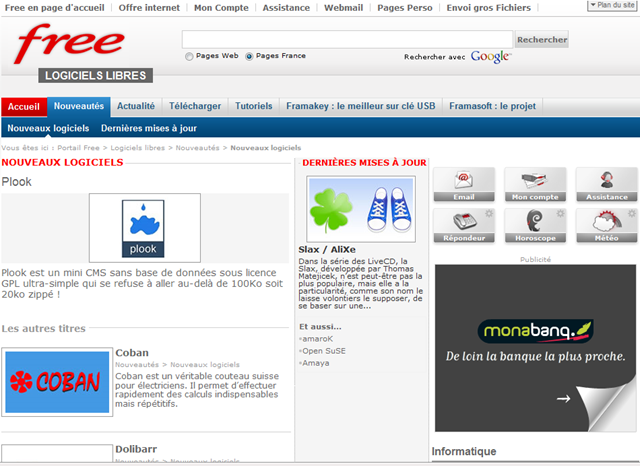The height and width of the screenshot is (466, 640).
Task: Select the Dernières mises à jour submenu item
Action: click(x=149, y=128)
